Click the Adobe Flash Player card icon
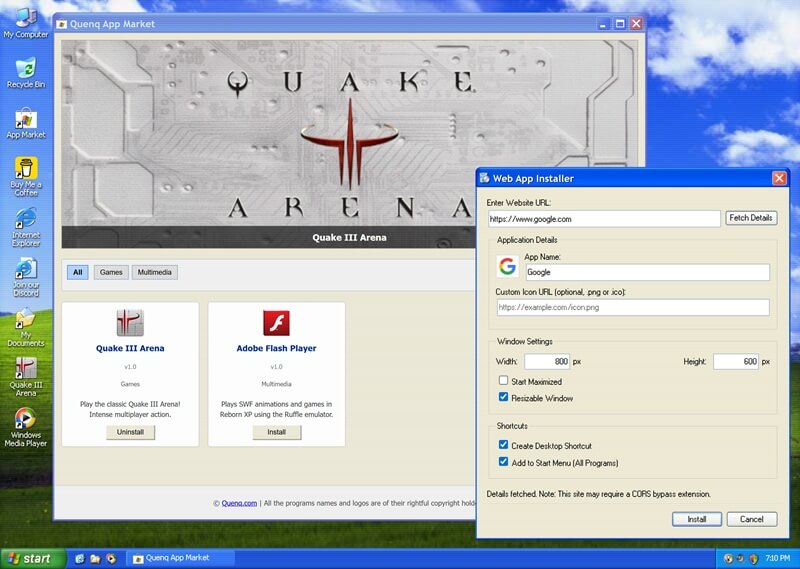 point(276,323)
